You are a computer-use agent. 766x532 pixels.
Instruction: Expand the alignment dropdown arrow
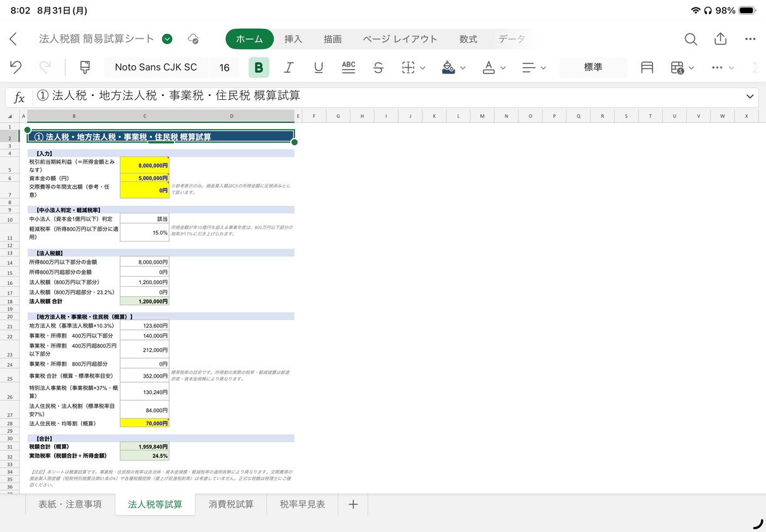coord(544,68)
